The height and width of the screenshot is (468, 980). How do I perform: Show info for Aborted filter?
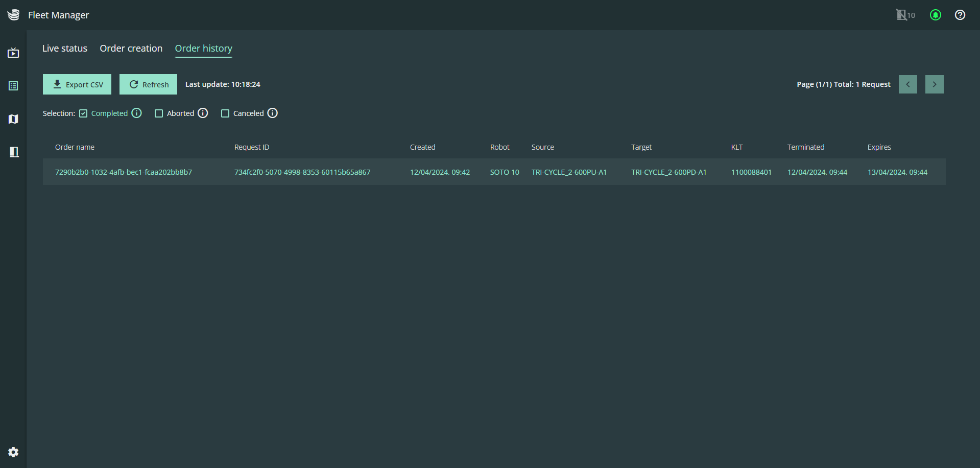[203, 113]
